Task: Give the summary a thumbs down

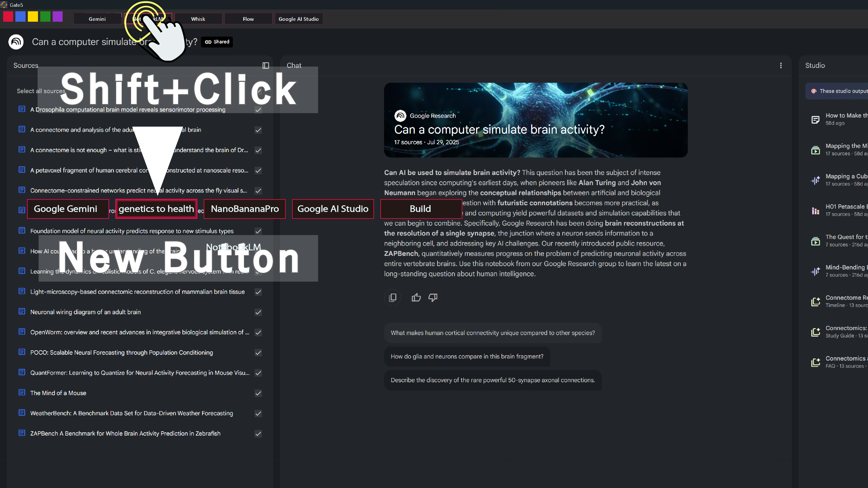Action: [433, 298]
